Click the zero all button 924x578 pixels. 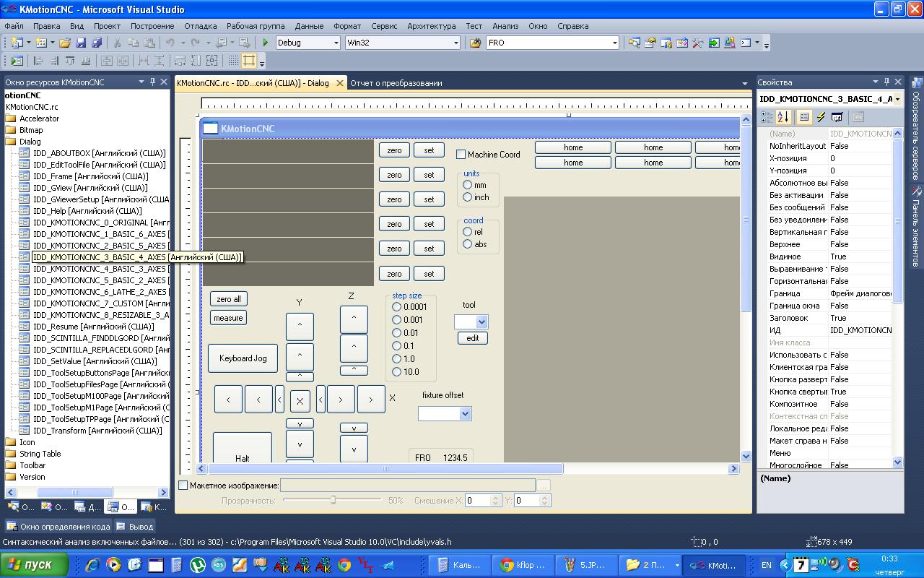(x=229, y=299)
